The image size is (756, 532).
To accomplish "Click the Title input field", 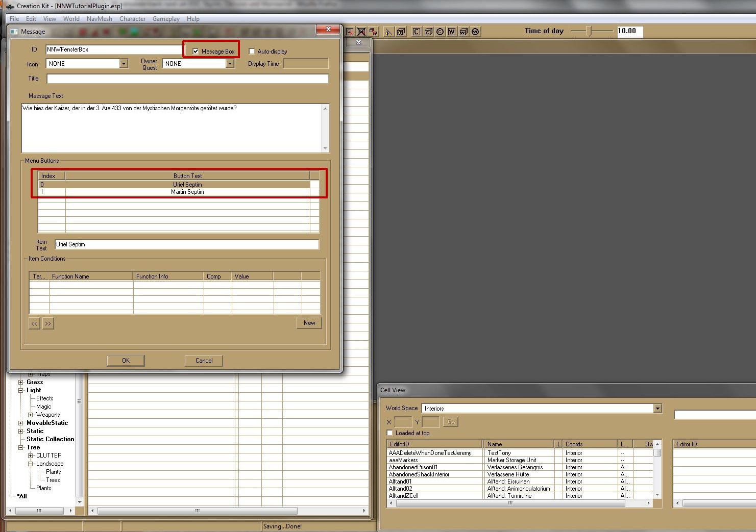I will 187,79.
